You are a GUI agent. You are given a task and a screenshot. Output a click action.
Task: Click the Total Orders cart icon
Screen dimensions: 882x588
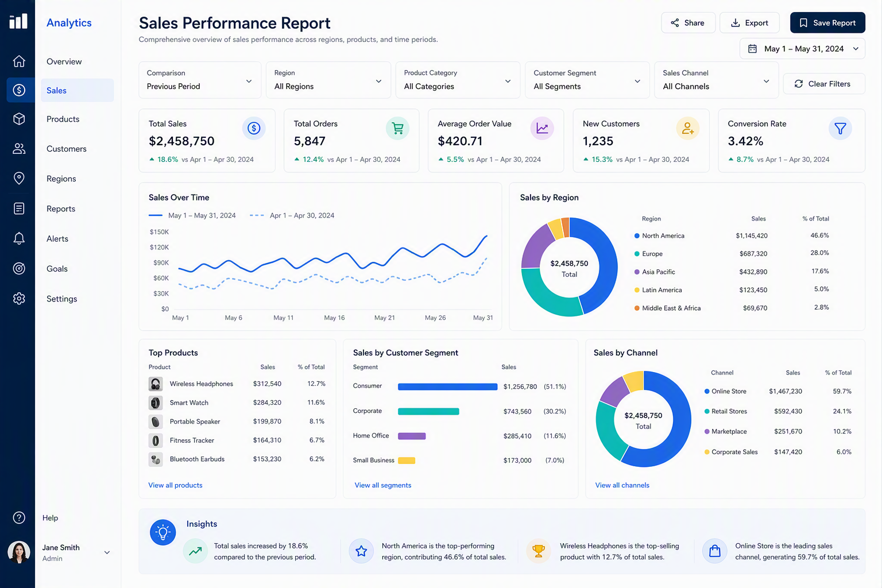click(x=397, y=128)
